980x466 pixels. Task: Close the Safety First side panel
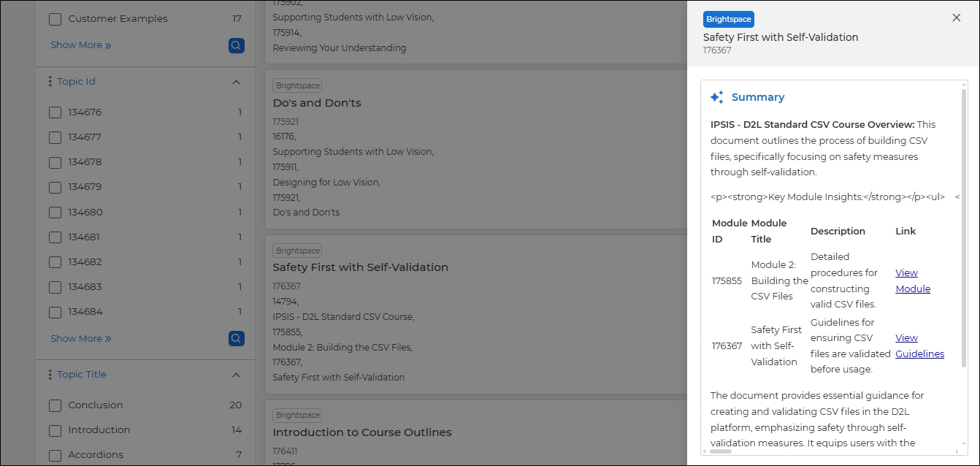pyautogui.click(x=956, y=18)
